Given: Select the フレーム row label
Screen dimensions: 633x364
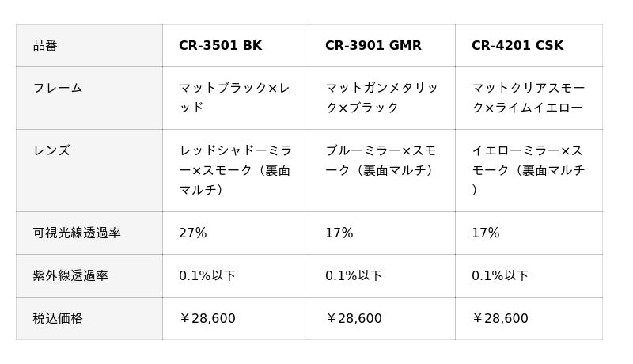Looking at the screenshot, I should pyautogui.click(x=58, y=89).
